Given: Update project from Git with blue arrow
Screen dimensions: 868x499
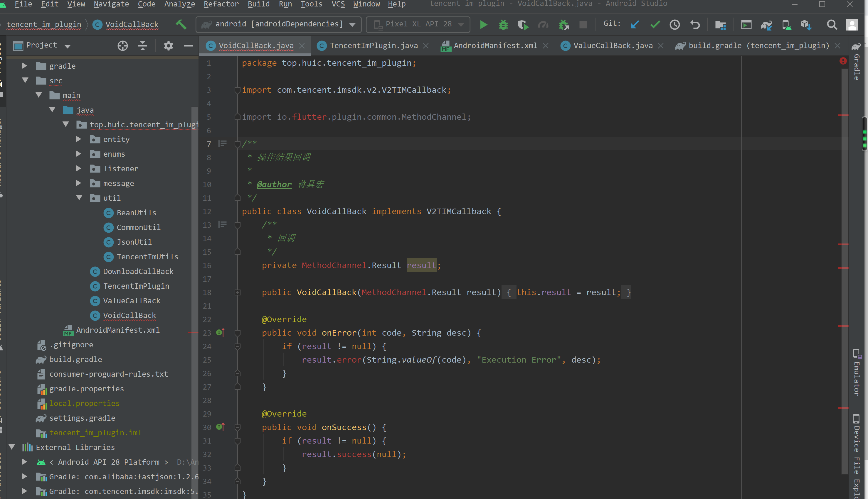Looking at the screenshot, I should [x=635, y=24].
